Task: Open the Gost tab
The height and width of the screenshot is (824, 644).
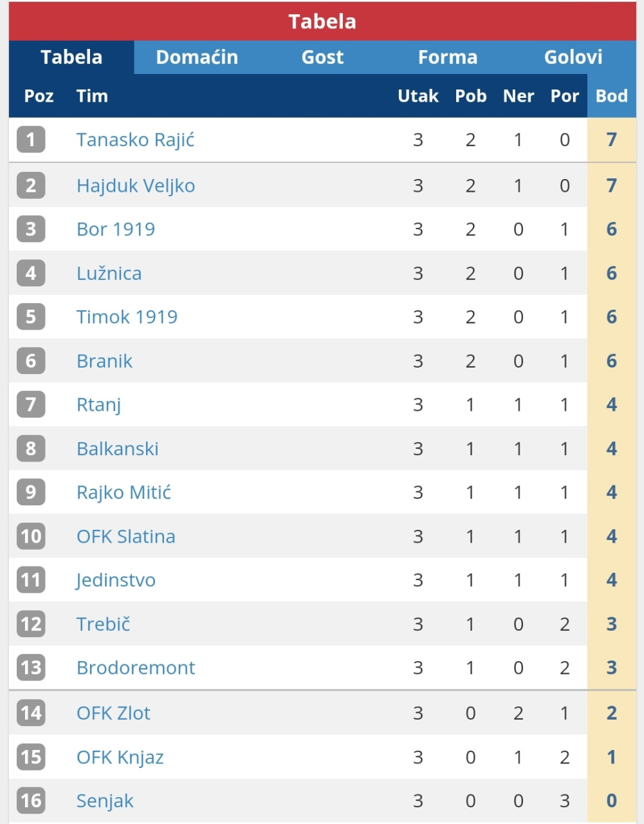Action: click(322, 57)
